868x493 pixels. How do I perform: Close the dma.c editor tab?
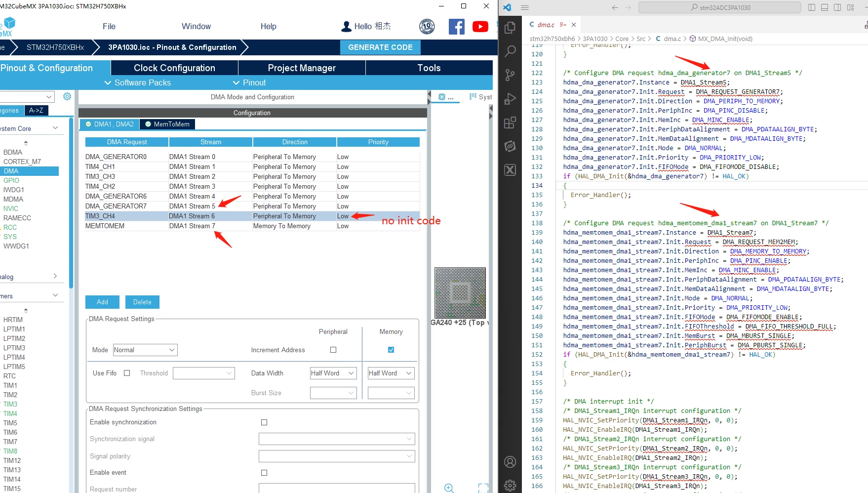click(574, 25)
